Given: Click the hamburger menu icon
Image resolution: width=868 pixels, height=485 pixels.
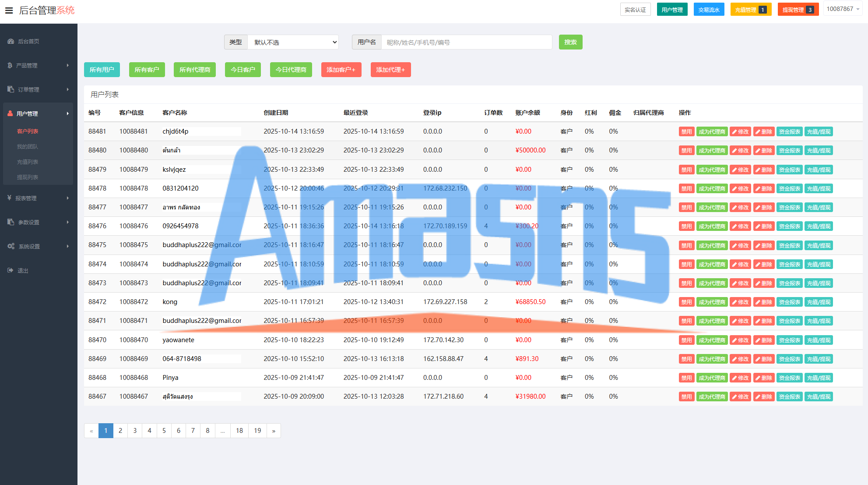Looking at the screenshot, I should (x=9, y=11).
